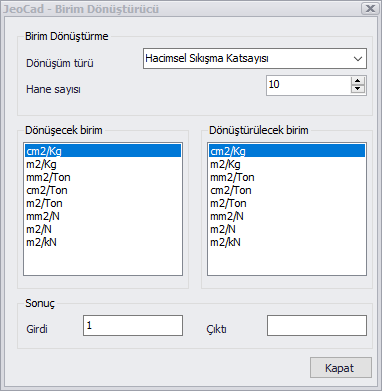Click the Çıktı output field
This screenshot has height=391, width=382.
[x=317, y=325]
